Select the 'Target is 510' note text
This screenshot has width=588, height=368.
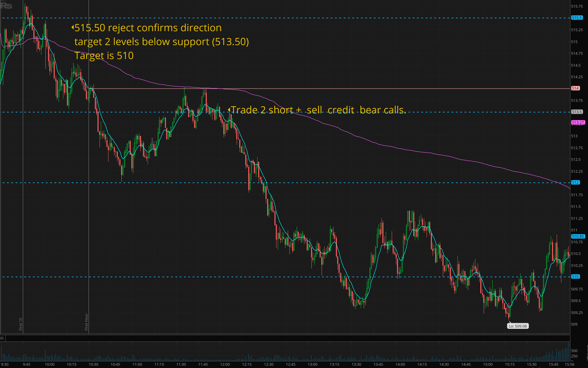[104, 56]
